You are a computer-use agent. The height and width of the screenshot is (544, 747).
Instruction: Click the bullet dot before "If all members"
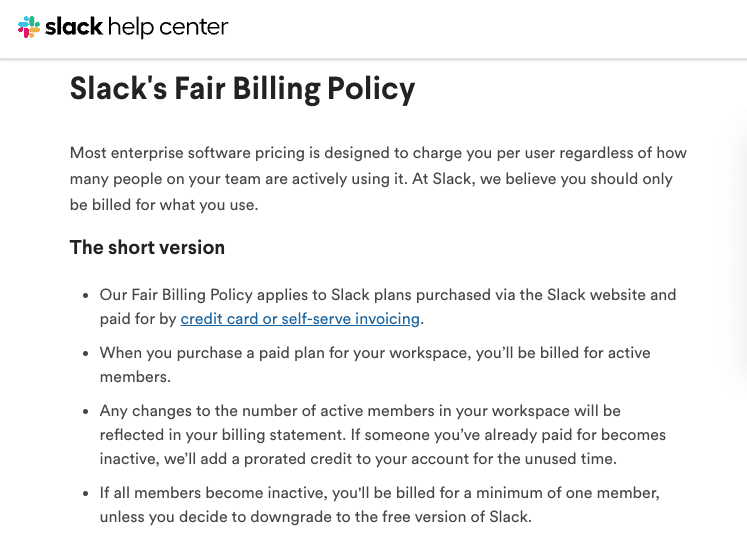pos(86,494)
